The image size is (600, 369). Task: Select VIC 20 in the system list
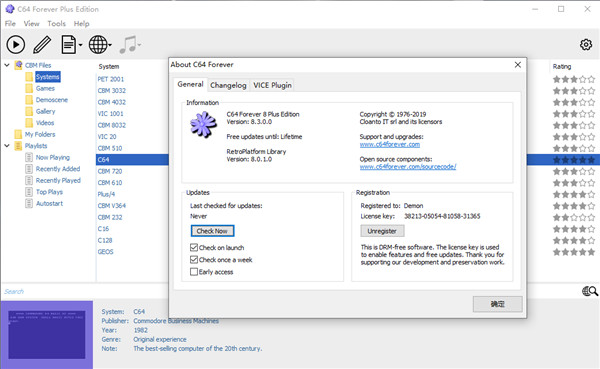click(107, 137)
